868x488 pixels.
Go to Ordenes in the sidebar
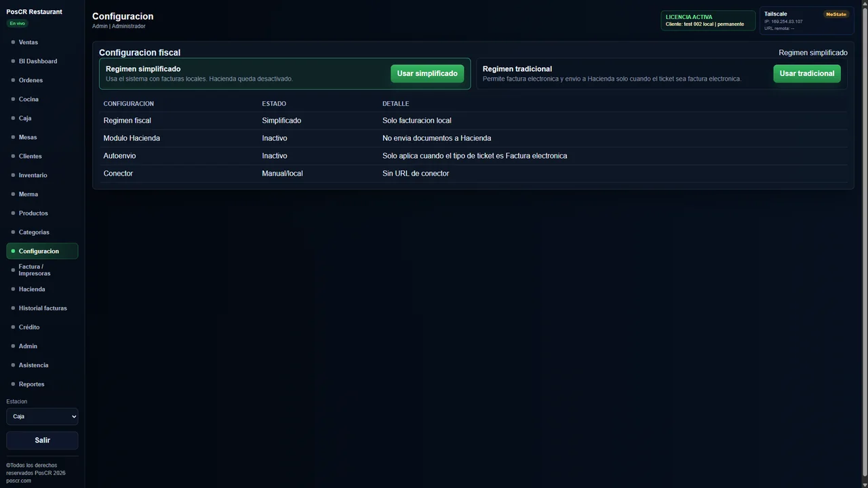(x=42, y=80)
